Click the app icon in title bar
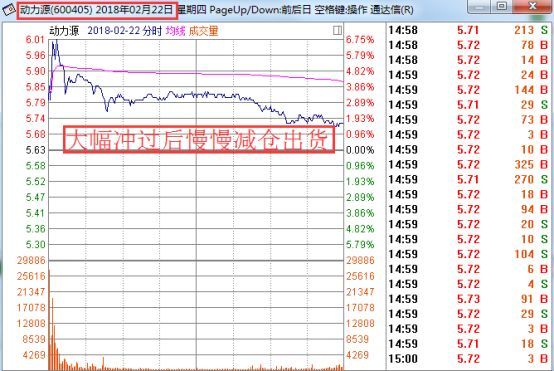Viewport: 554px width, 371px height. coord(8,9)
